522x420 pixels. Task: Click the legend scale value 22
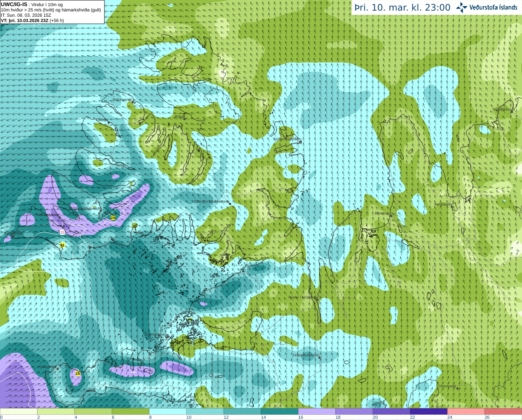(x=412, y=417)
